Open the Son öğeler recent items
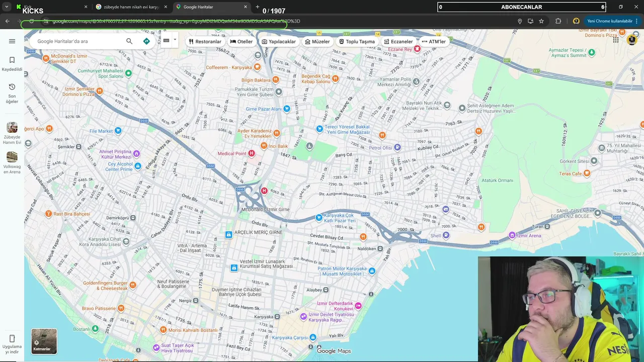 [x=12, y=94]
